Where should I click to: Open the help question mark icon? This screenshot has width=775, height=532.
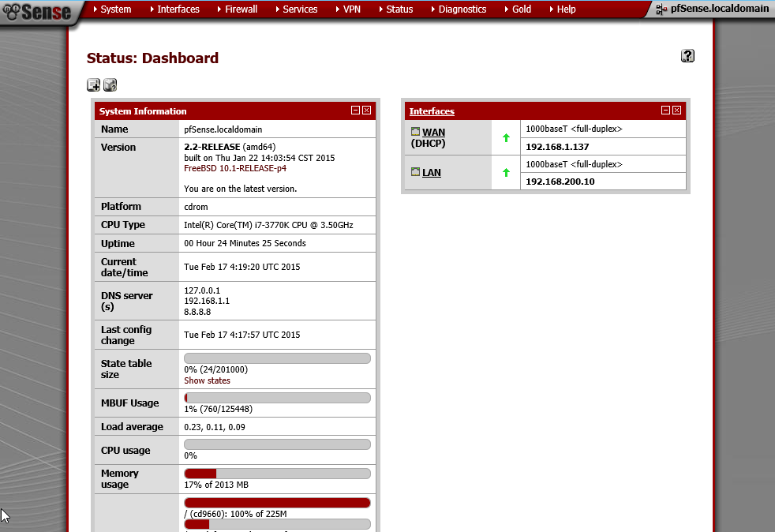(x=687, y=56)
